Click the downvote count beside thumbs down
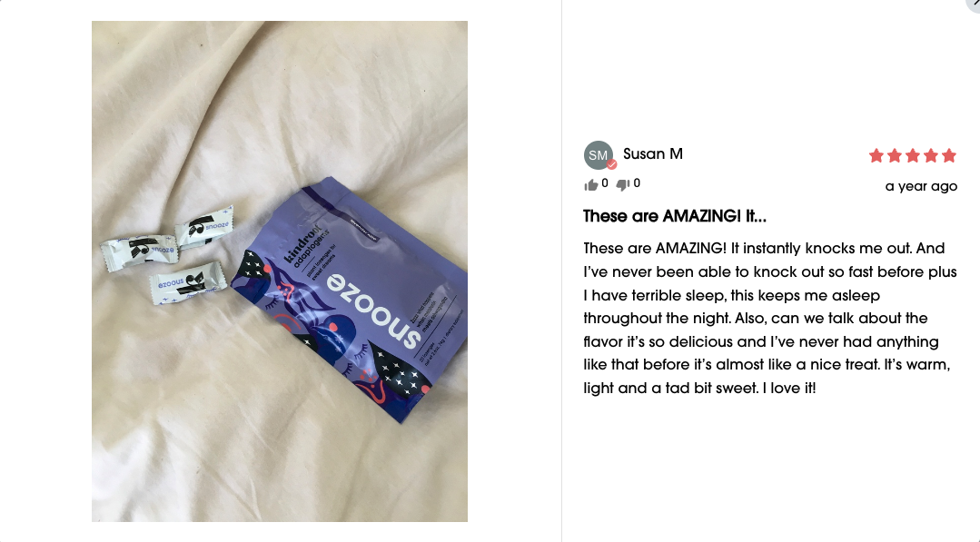 point(637,183)
